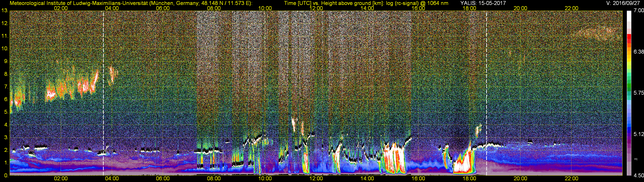Click the 08:00 label on the top time axis
644x182 pixels.
point(214,8)
